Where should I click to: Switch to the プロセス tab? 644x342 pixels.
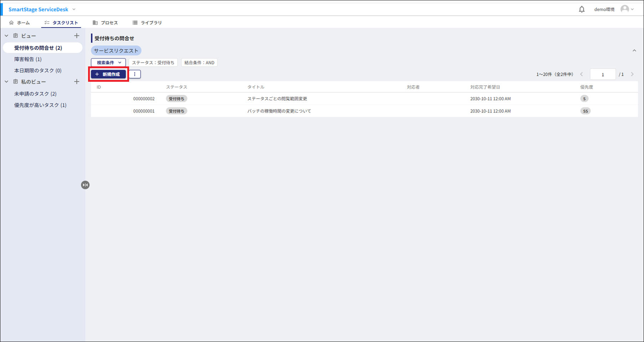point(105,22)
